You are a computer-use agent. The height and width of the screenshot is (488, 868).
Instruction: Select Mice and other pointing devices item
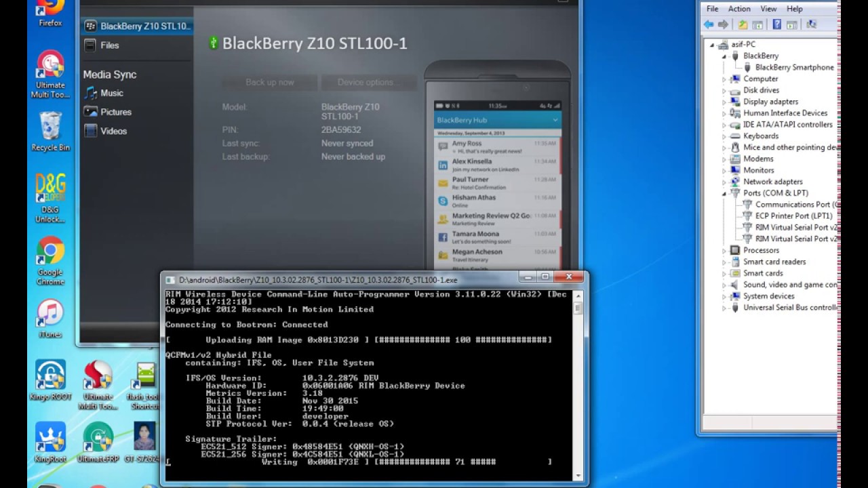790,147
